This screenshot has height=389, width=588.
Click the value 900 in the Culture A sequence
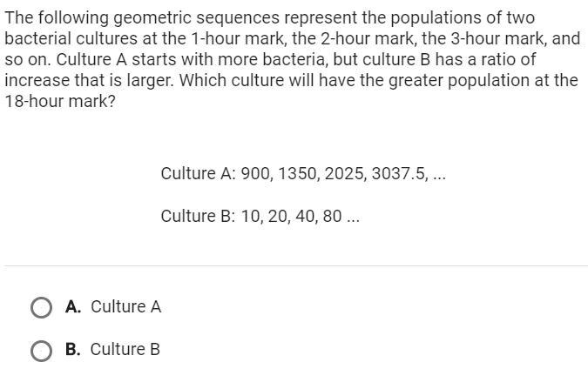click(255, 174)
